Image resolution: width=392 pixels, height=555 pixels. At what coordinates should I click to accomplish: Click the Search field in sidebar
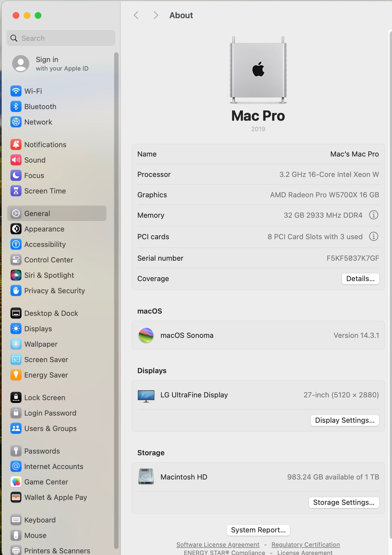pos(61,38)
